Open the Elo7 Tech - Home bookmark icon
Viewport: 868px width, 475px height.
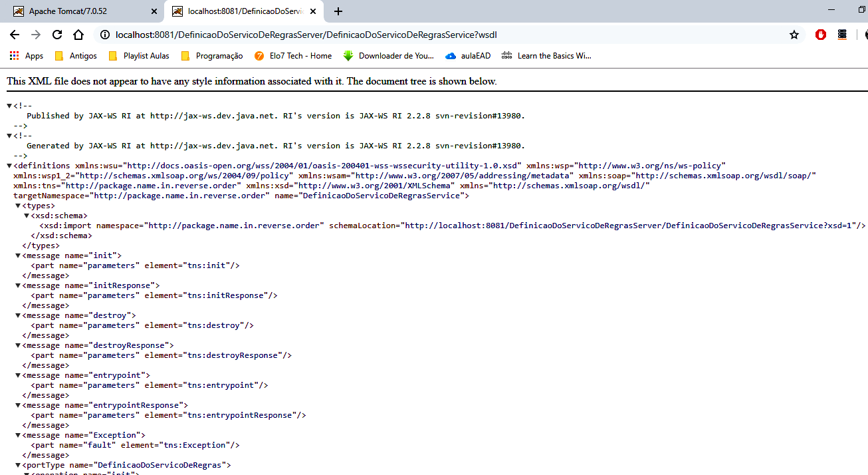(259, 56)
